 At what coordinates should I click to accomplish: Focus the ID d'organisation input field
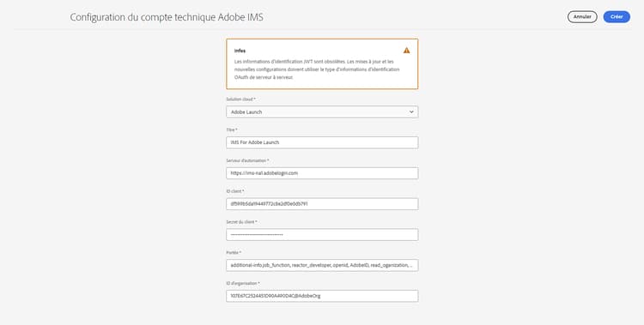coord(322,296)
